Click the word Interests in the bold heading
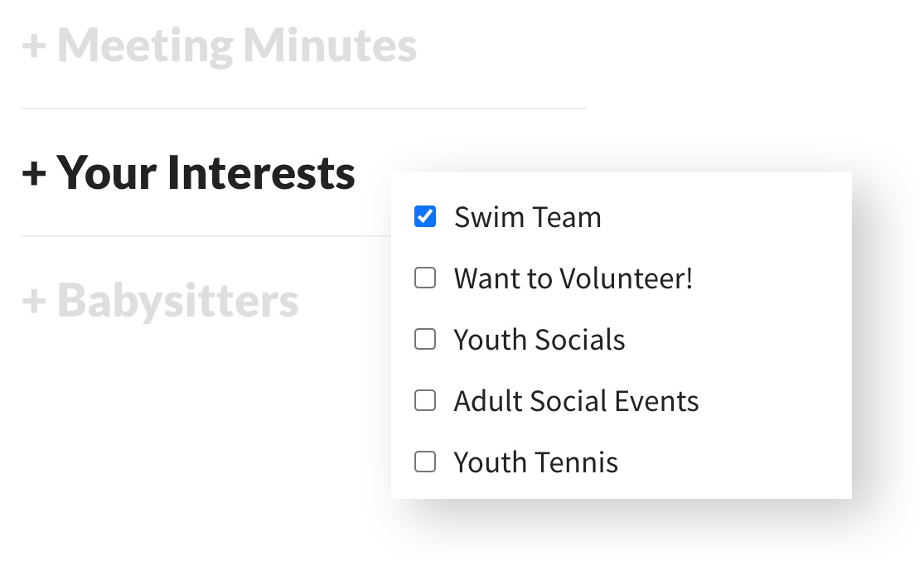Image resolution: width=924 pixels, height=561 pixels. pyautogui.click(x=262, y=172)
